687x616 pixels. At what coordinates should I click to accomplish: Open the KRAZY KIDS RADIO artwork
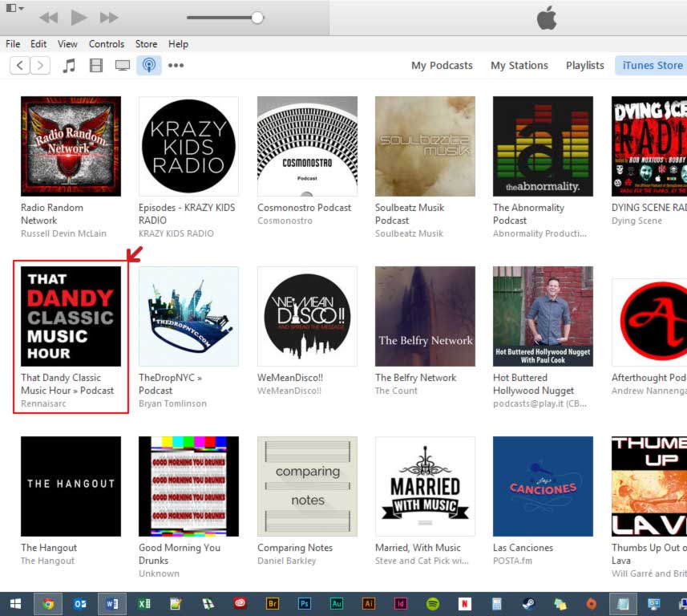click(x=189, y=147)
